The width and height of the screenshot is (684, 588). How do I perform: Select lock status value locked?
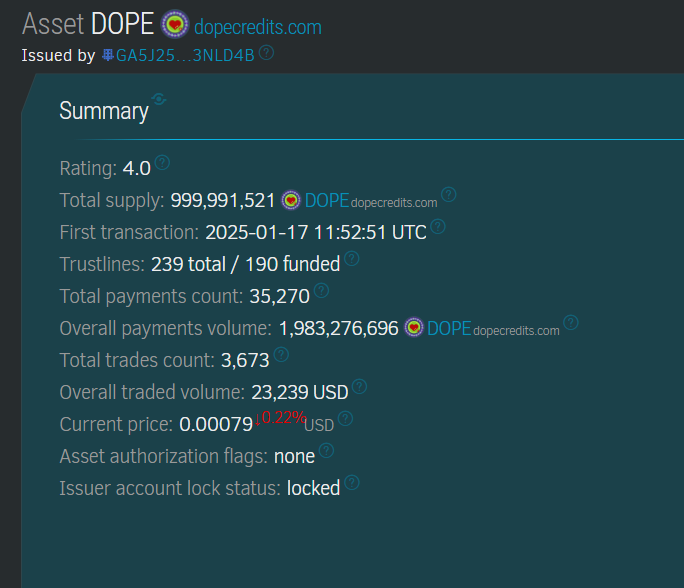tap(313, 488)
